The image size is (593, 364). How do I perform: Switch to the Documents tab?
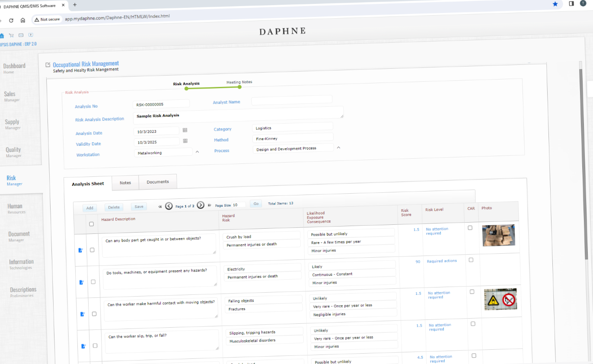[158, 182]
